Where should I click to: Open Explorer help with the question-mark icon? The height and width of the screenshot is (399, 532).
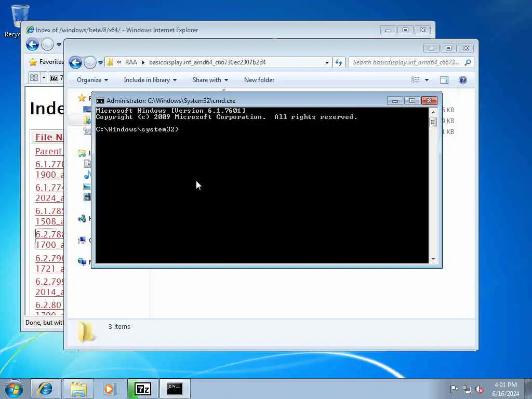[x=463, y=80]
